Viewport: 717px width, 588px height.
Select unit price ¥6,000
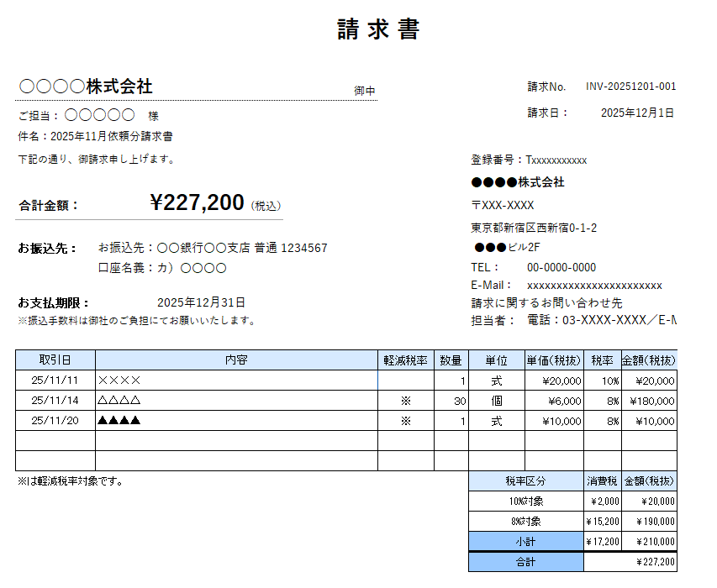click(554, 401)
